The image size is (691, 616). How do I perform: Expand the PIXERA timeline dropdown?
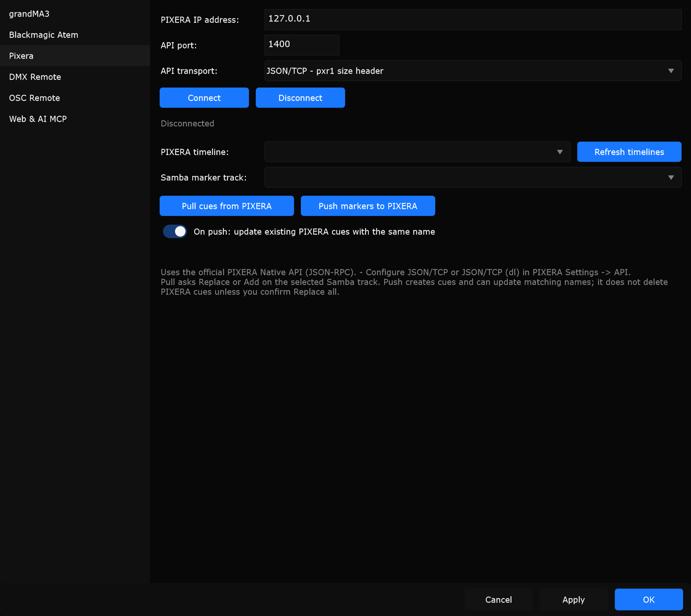pyautogui.click(x=417, y=152)
